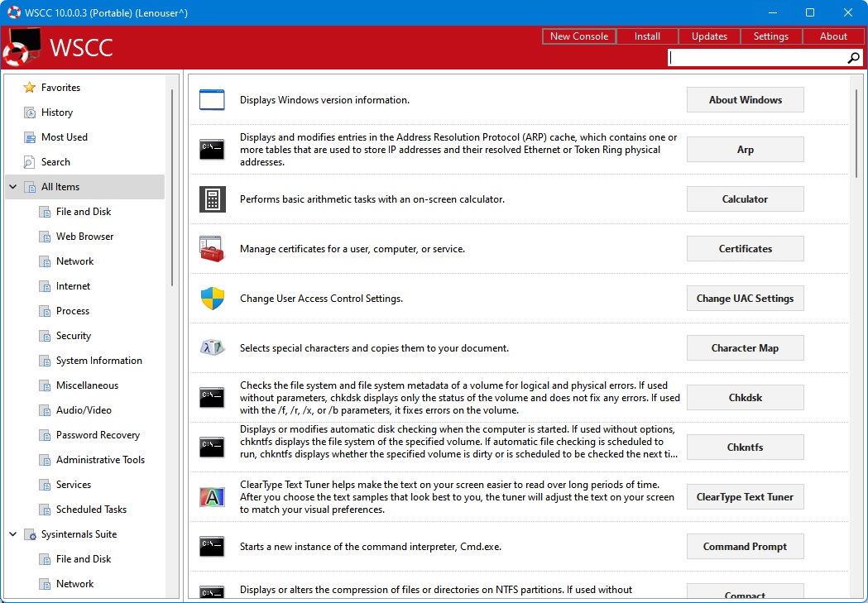This screenshot has width=868, height=603.
Task: Launch About Windows button
Action: point(745,99)
